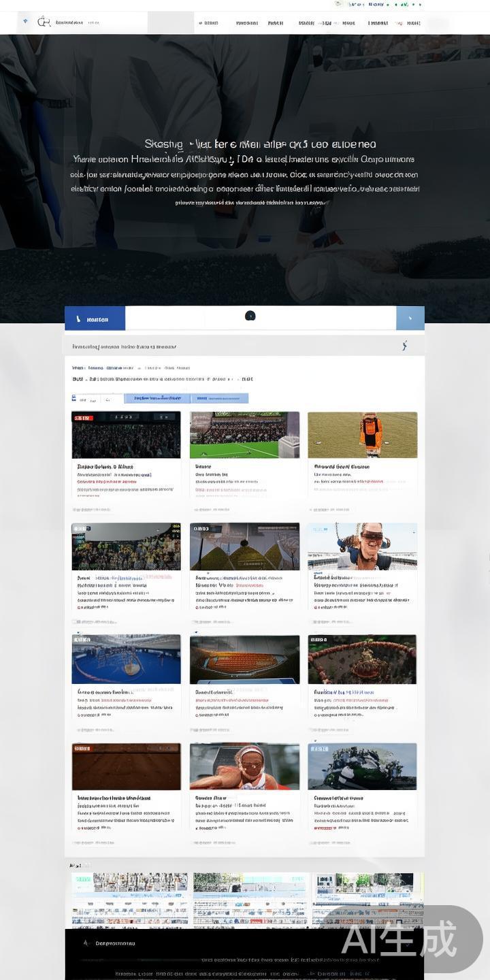
Task: Open the blue indoor arena article thumbnail
Action: pos(126,659)
